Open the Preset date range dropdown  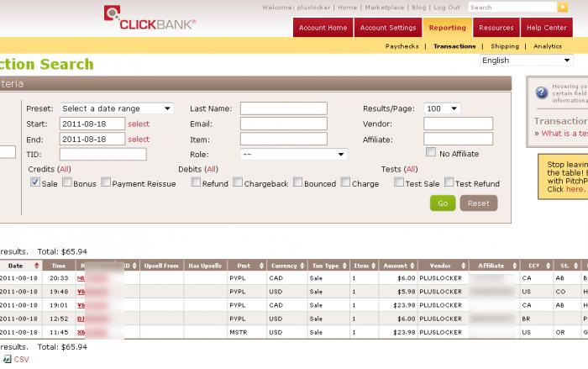click(x=116, y=108)
